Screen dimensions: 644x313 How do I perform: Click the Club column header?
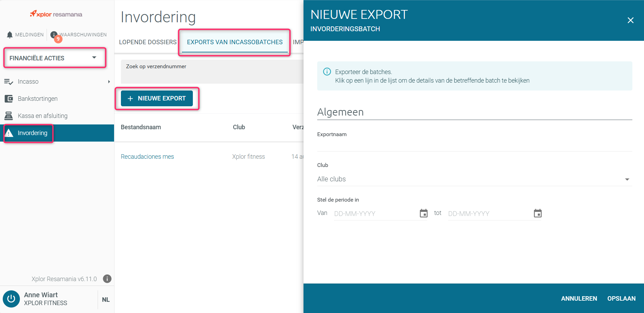click(x=239, y=127)
